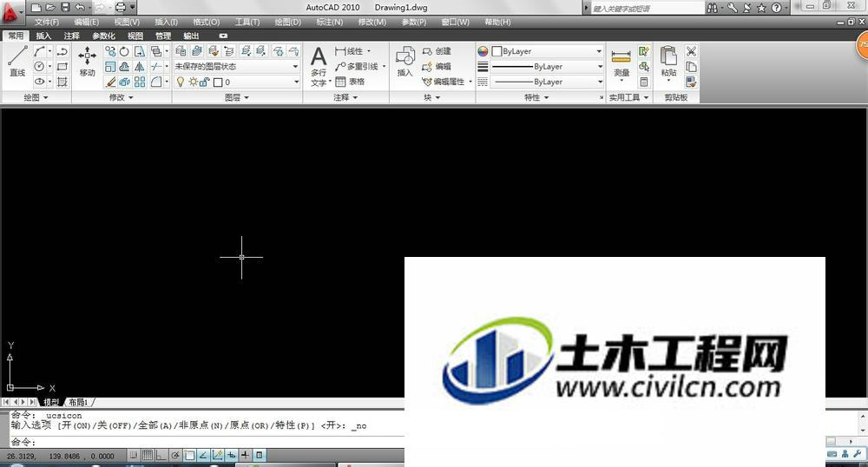Save the drawing with the floppy disk icon
The image size is (868, 467).
[x=65, y=8]
